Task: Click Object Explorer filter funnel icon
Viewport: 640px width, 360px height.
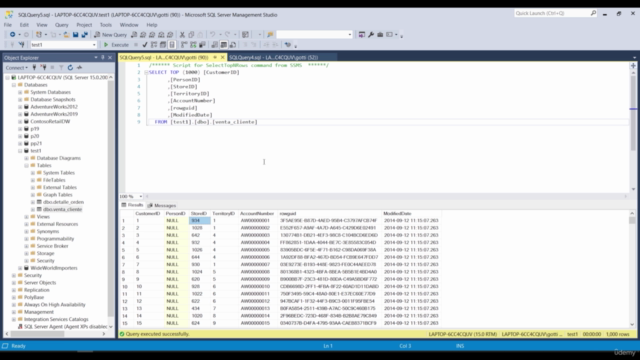Action: coord(61,67)
